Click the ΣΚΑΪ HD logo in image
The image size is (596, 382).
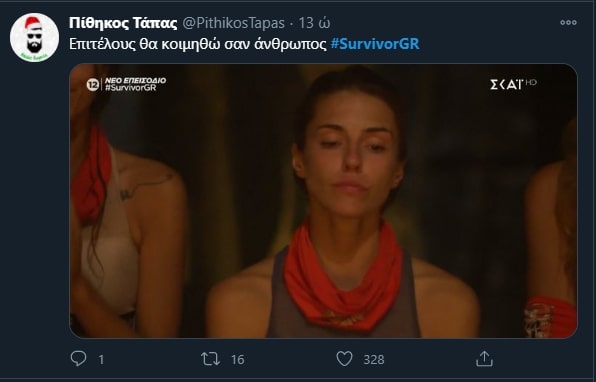click(513, 84)
